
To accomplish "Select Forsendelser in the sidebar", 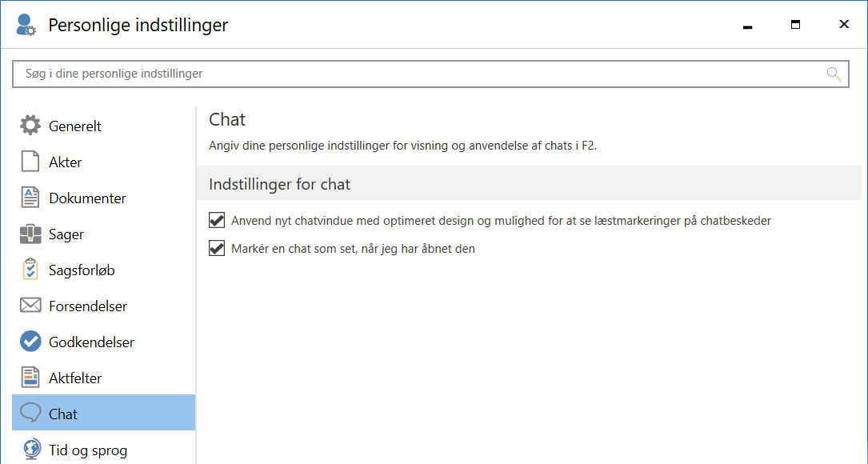I will click(103, 306).
